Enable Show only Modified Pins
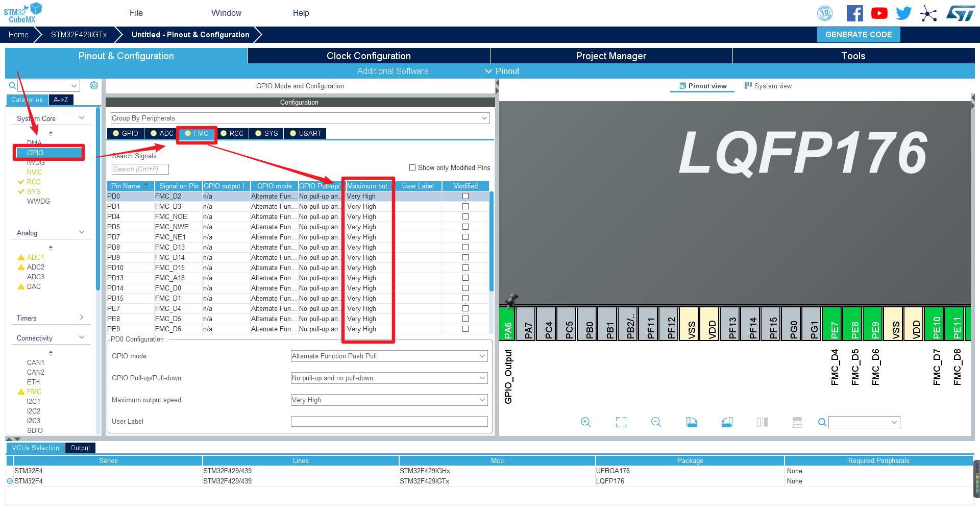The width and height of the screenshot is (980, 511). [x=412, y=167]
